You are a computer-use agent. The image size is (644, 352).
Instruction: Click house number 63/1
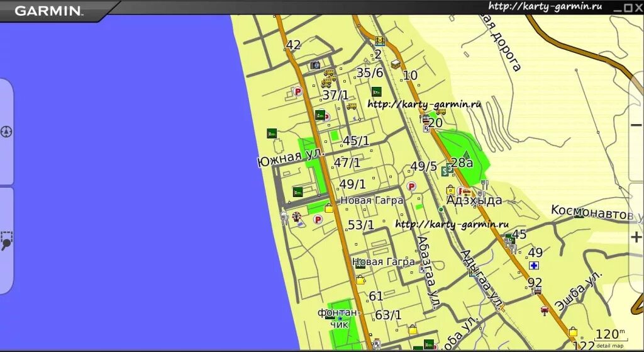389,315
